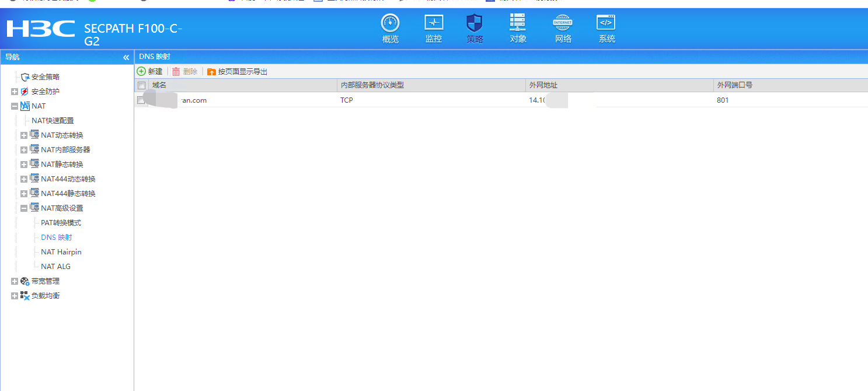Open the 网络 network section
The image size is (868, 391).
[x=563, y=29]
